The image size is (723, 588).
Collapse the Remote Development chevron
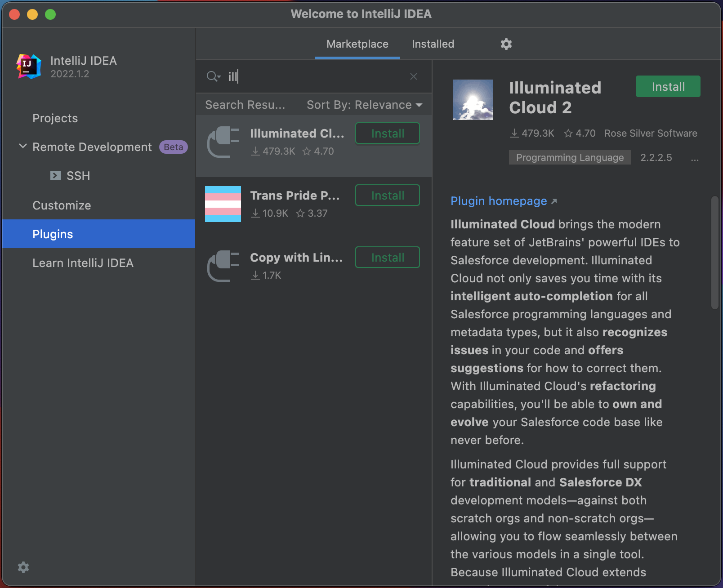[x=23, y=147]
